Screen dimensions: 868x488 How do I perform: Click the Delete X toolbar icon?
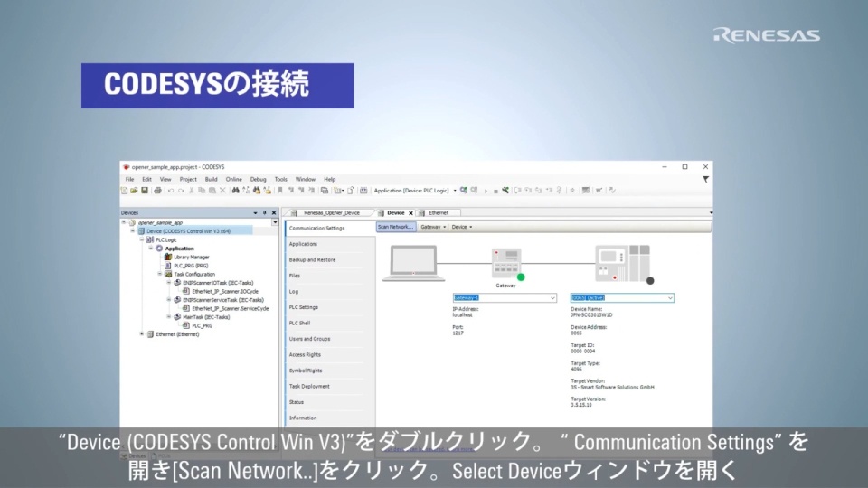(222, 191)
